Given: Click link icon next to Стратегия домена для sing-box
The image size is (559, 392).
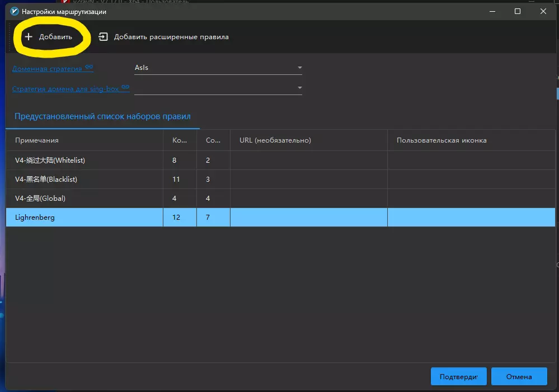Looking at the screenshot, I should coord(125,88).
